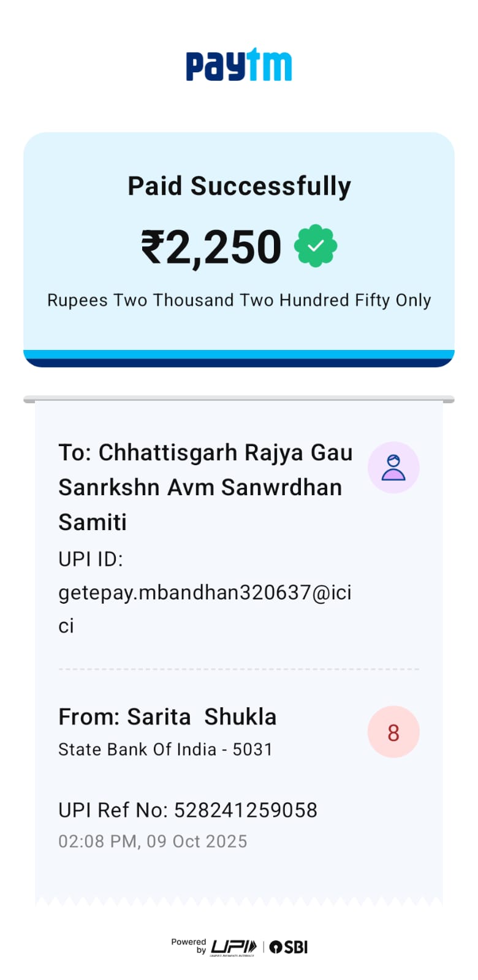Click "State Bank Of India - 5031" account
The width and height of the screenshot is (478, 980).
click(165, 750)
